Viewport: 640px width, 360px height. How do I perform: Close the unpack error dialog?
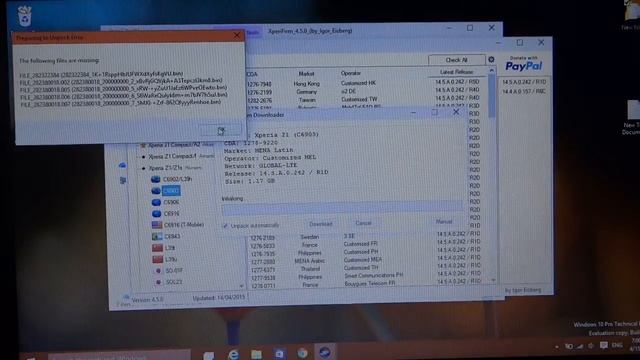click(x=237, y=36)
